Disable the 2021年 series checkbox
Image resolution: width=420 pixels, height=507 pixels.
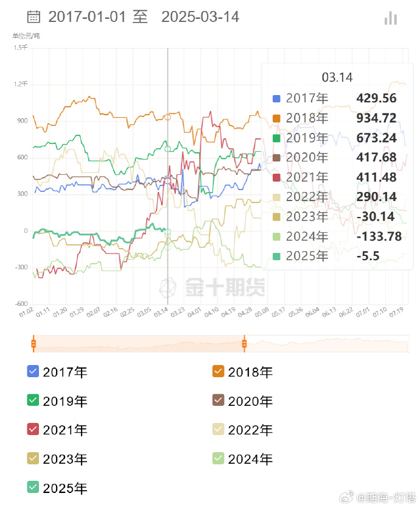tap(33, 430)
